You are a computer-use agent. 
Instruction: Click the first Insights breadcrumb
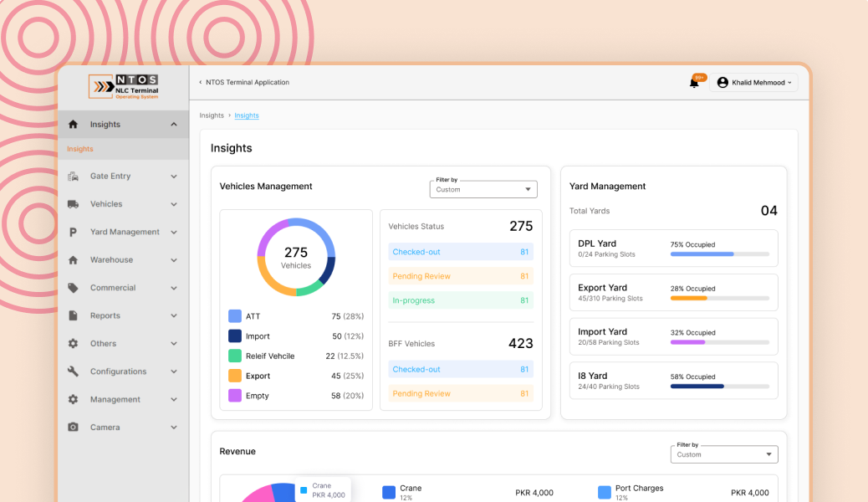pyautogui.click(x=212, y=115)
